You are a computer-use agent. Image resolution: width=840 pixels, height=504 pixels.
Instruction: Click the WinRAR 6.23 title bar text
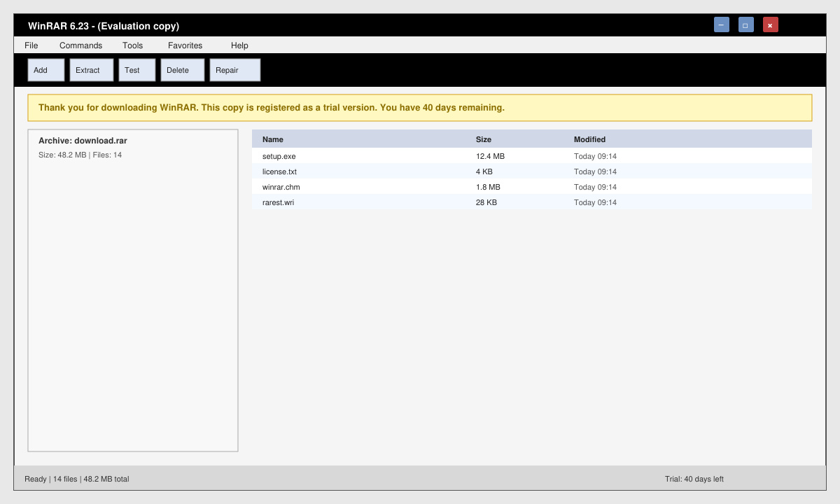(104, 26)
